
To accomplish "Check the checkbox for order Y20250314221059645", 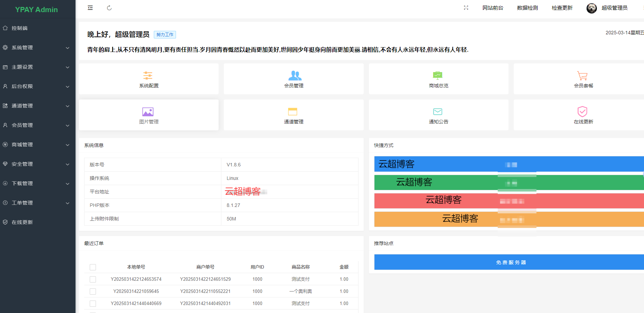I will pyautogui.click(x=92, y=291).
